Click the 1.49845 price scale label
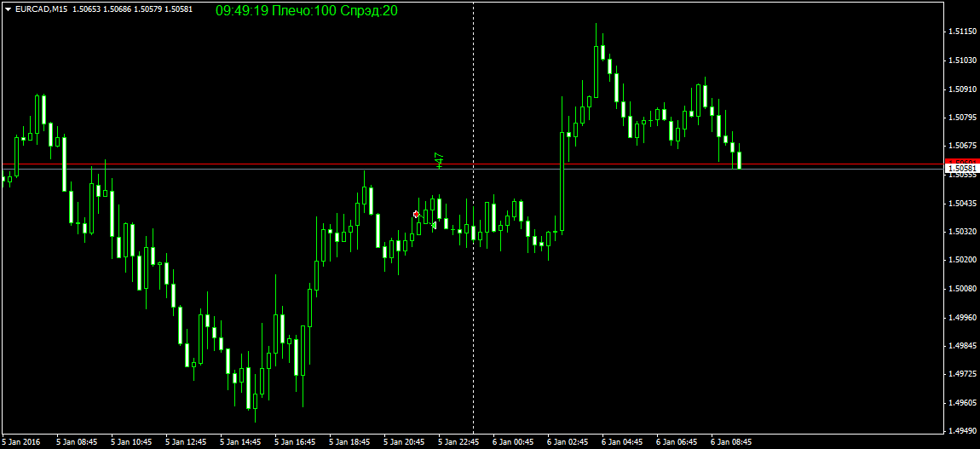 click(962, 345)
